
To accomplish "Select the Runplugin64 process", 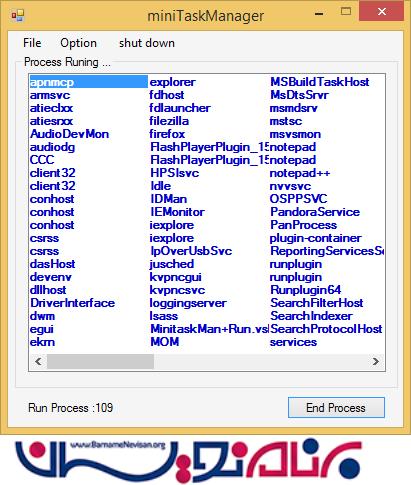I will (x=306, y=290).
